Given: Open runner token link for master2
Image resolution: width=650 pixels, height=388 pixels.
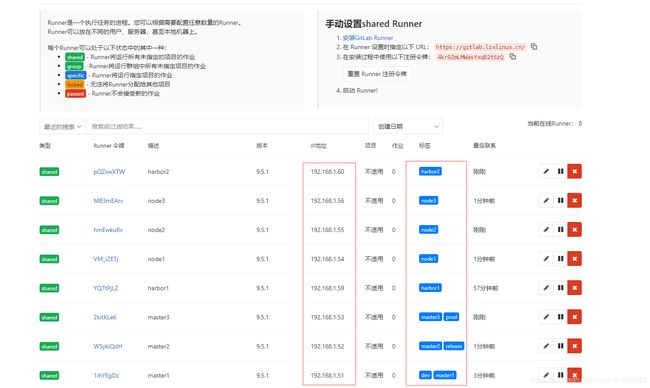Looking at the screenshot, I should click(x=108, y=346).
